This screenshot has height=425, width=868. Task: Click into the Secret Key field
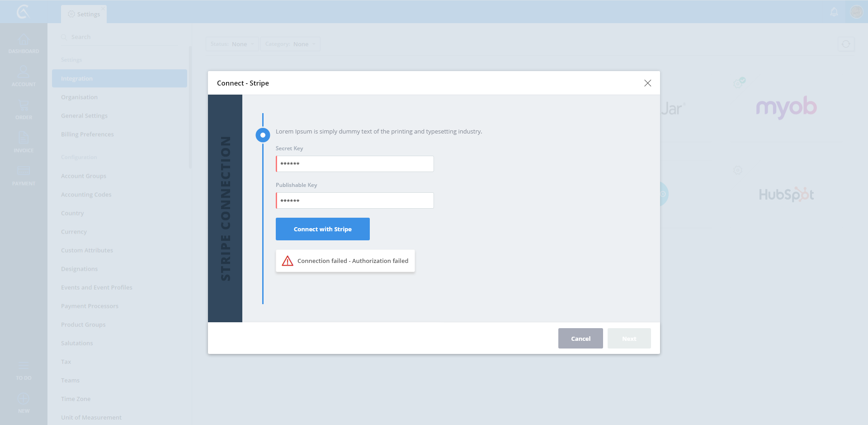tap(355, 164)
